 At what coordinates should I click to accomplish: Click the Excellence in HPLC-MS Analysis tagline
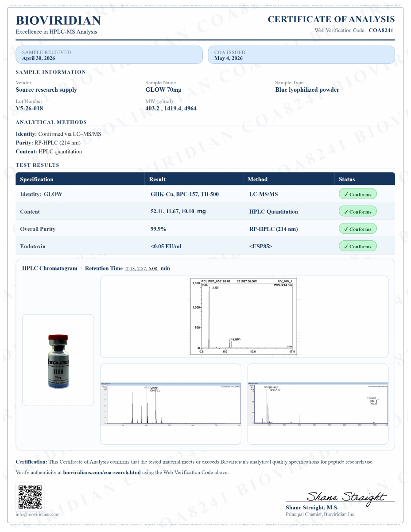pyautogui.click(x=56, y=31)
